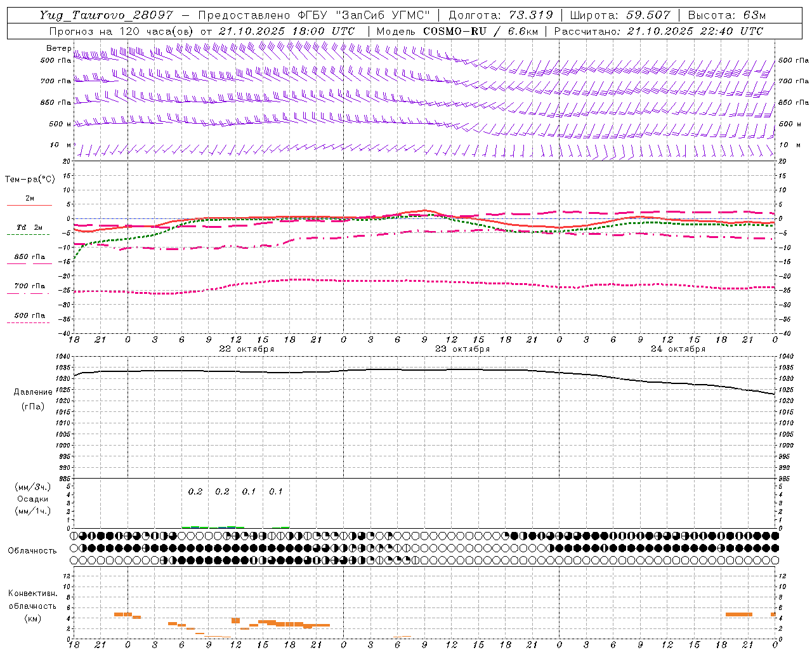The width and height of the screenshot is (812, 650).
Task: Click the Давление chart label
Action: tap(33, 392)
